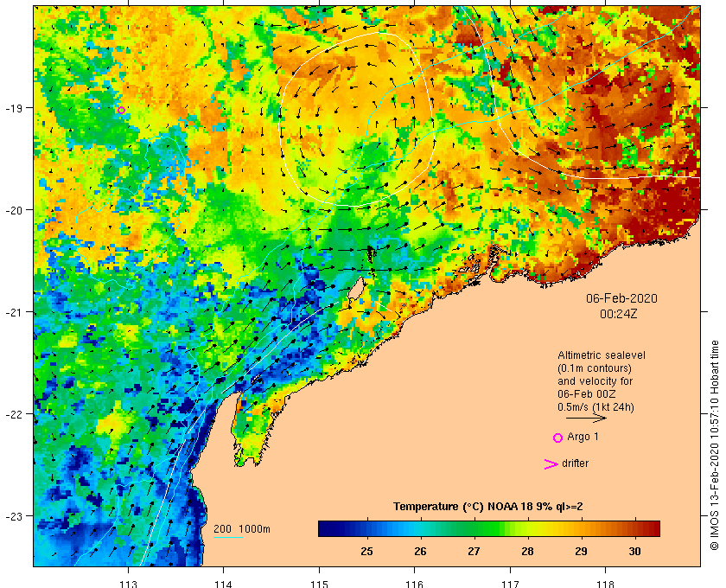Image resolution: width=726 pixels, height=588 pixels.
Task: Click the latitude axis label -21
Action: click(x=14, y=312)
